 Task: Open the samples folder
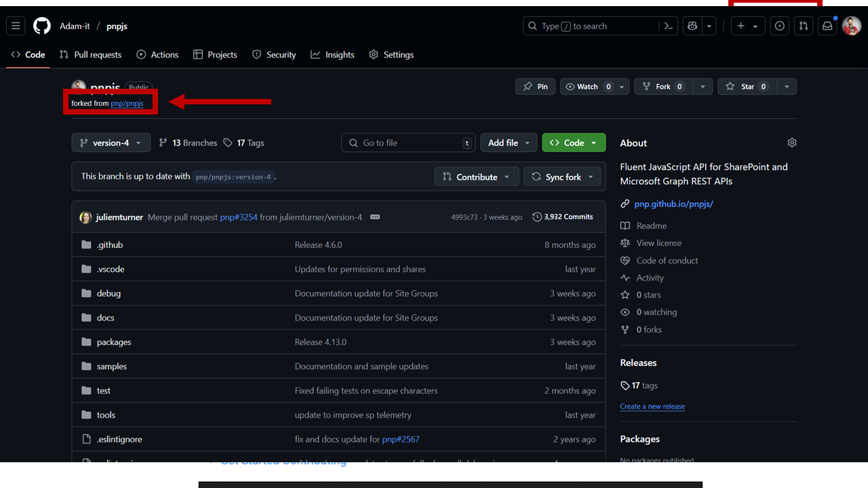tap(112, 367)
